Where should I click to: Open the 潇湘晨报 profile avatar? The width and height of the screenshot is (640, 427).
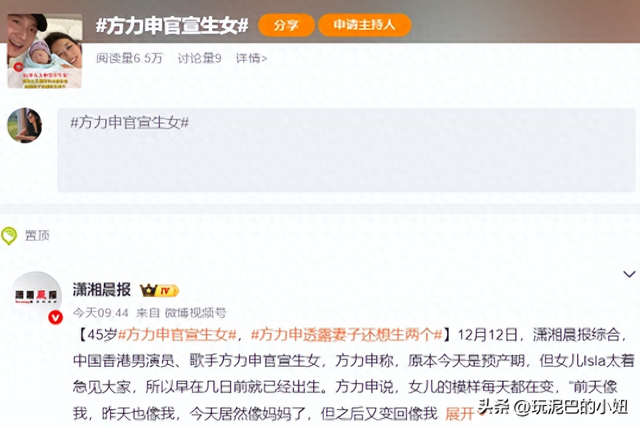36,297
